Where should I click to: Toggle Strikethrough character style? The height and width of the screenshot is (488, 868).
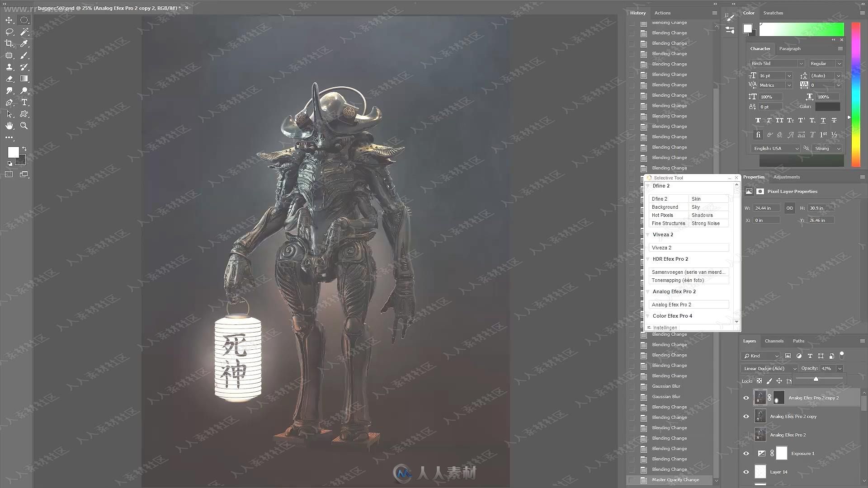click(x=834, y=121)
